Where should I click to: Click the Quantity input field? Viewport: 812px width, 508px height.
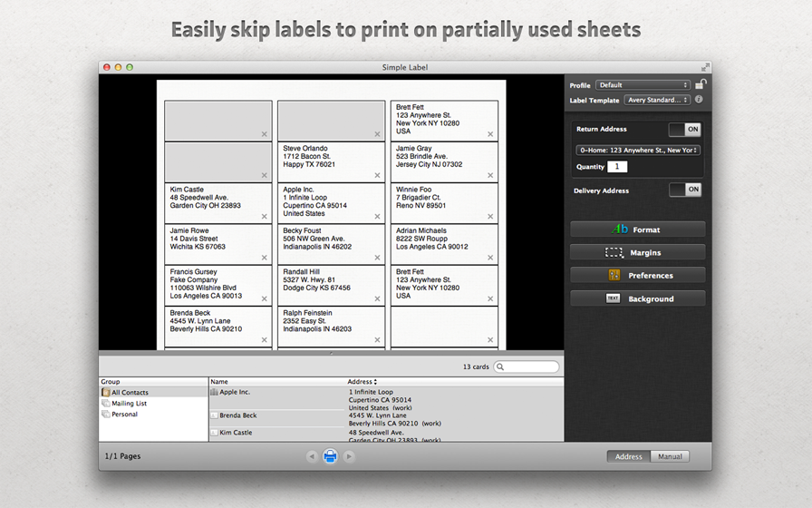[x=617, y=166]
